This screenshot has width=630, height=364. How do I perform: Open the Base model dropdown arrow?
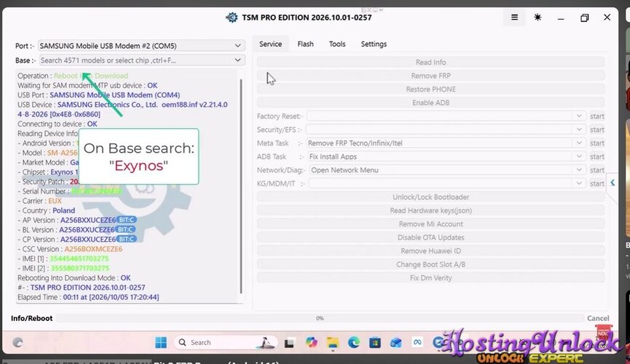pos(237,60)
